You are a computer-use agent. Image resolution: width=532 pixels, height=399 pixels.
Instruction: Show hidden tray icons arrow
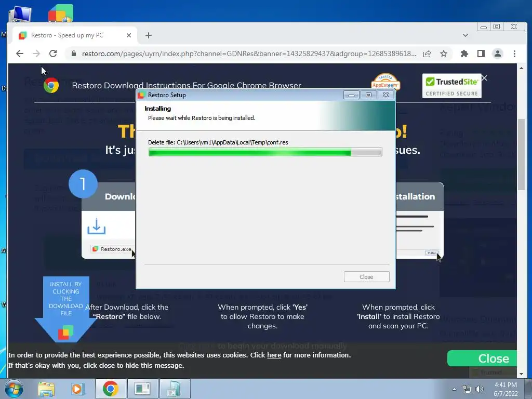tap(454, 389)
